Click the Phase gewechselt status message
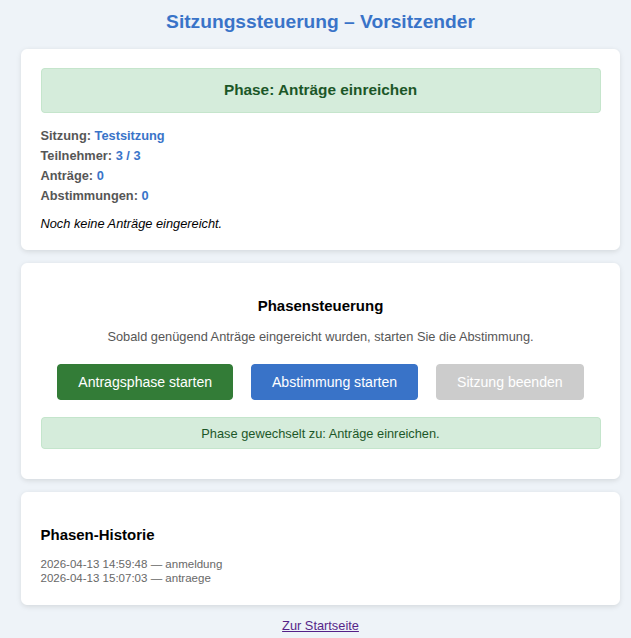Screen dimensions: 631x638 click(320, 434)
